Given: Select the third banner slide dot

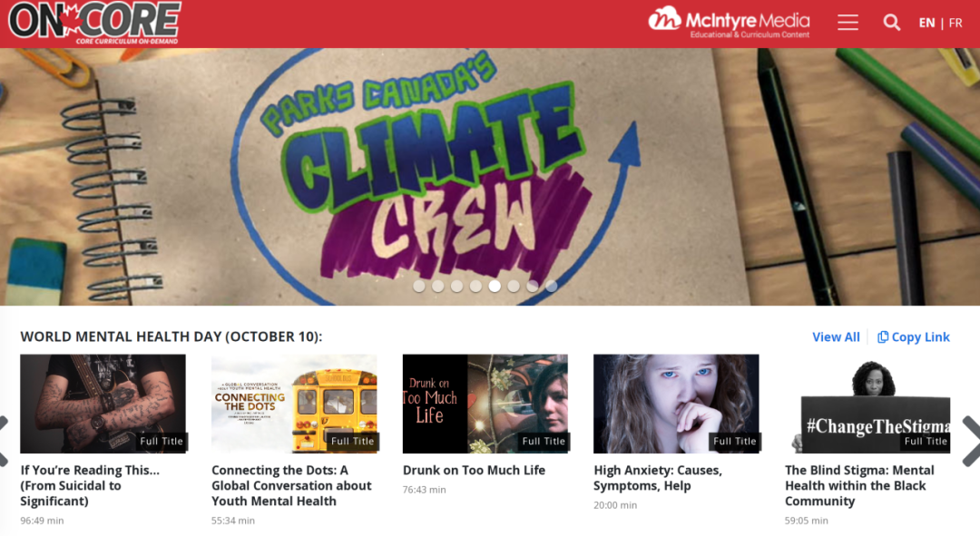Looking at the screenshot, I should click(x=456, y=286).
